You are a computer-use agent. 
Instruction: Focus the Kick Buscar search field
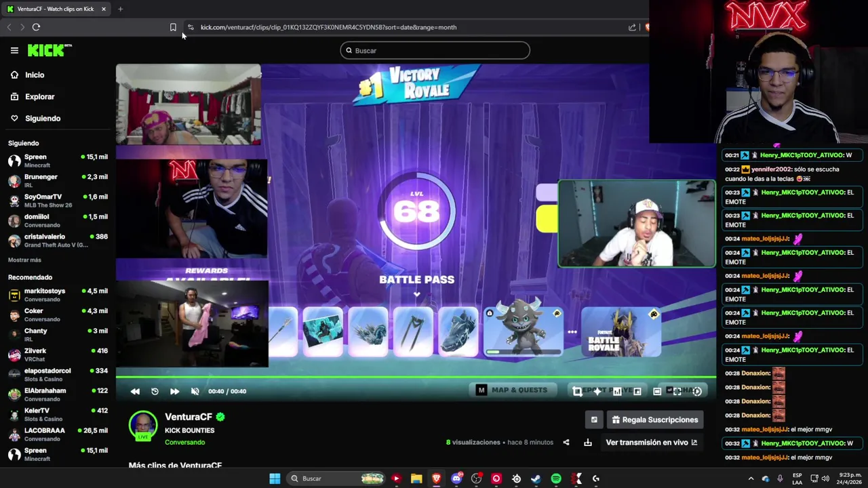click(435, 50)
